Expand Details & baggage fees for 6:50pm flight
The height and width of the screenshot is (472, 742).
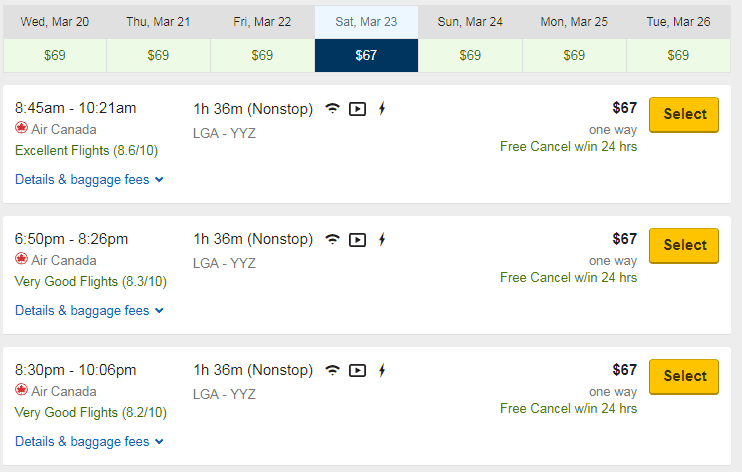click(x=89, y=311)
